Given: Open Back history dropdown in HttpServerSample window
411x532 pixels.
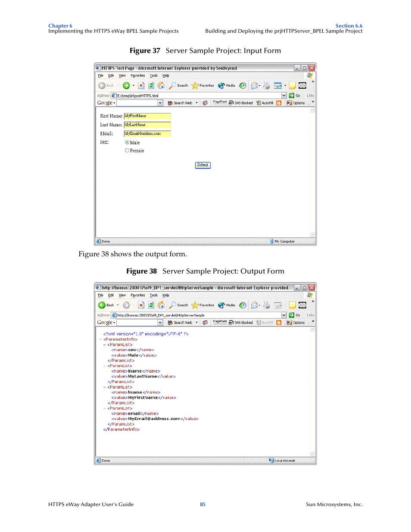Looking at the screenshot, I should pyautogui.click(x=118, y=305).
